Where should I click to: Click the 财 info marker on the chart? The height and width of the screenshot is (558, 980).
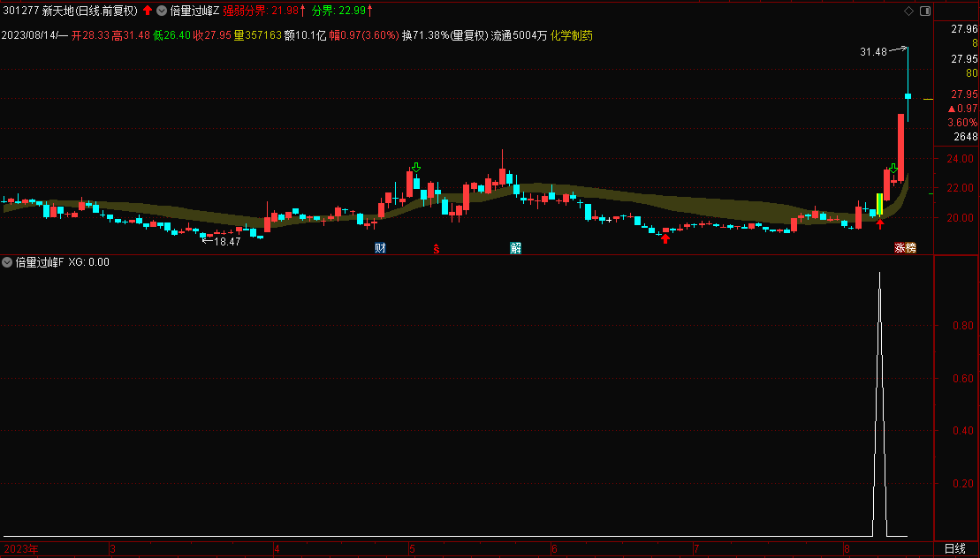pos(380,248)
